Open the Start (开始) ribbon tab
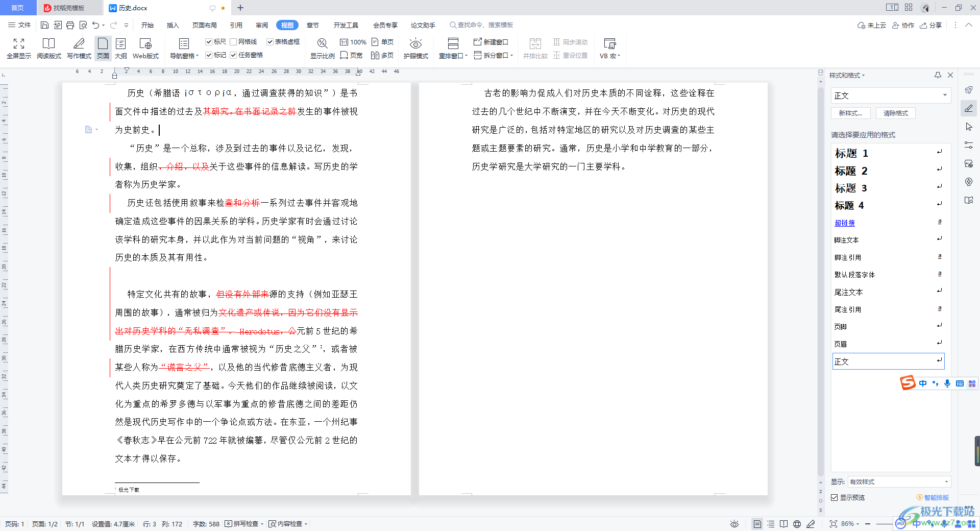980x531 pixels. 148,25
